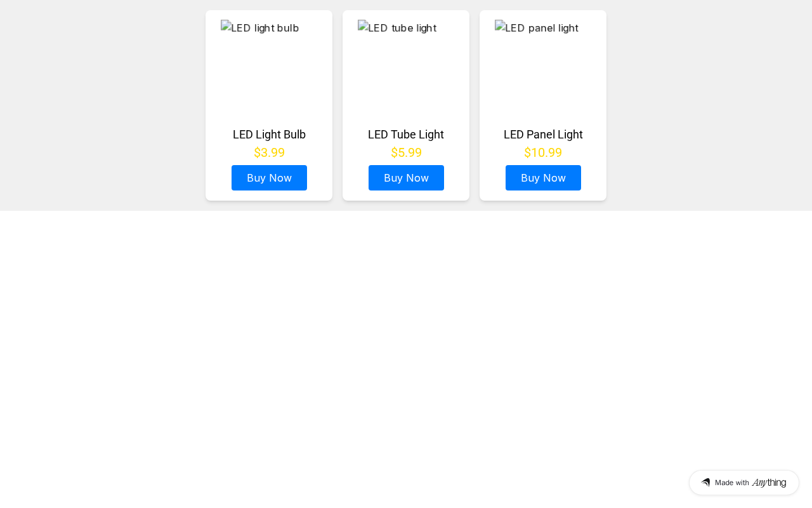Select the LED Panel Light product title
The height and width of the screenshot is (508, 812).
[x=543, y=135]
